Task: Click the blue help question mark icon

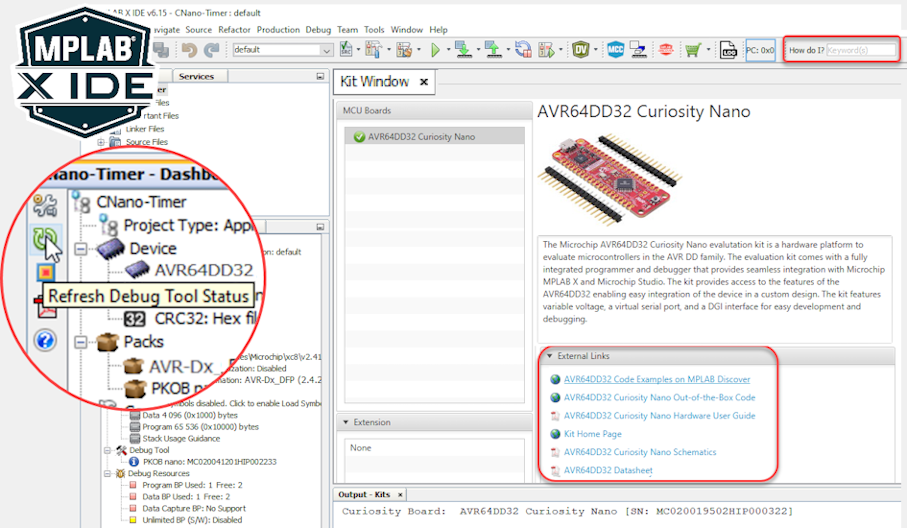Action: (x=45, y=341)
